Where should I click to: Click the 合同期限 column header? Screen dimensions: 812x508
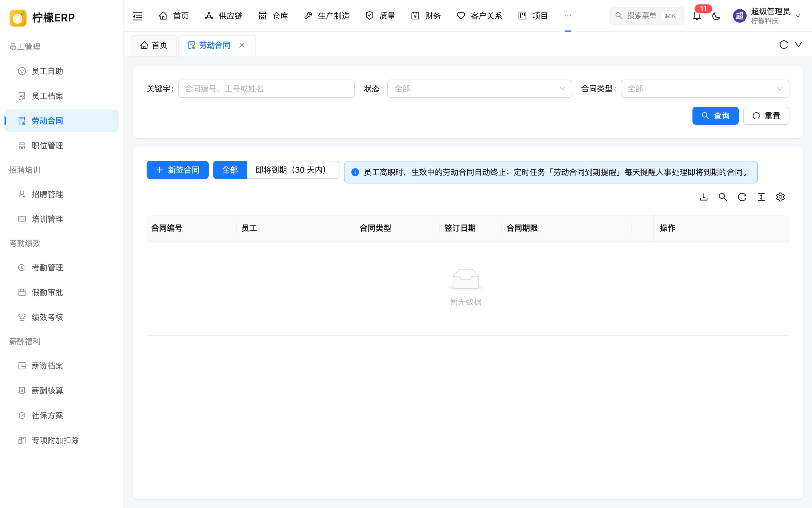point(566,228)
